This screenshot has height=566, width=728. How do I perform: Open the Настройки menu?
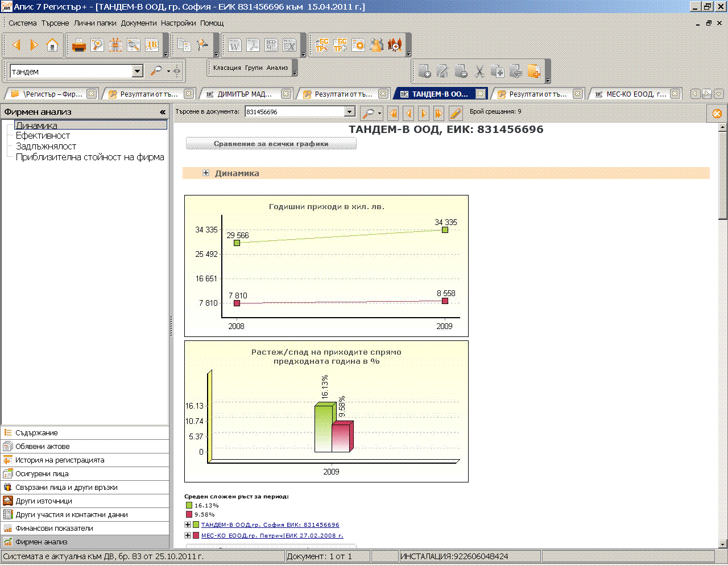click(x=179, y=23)
